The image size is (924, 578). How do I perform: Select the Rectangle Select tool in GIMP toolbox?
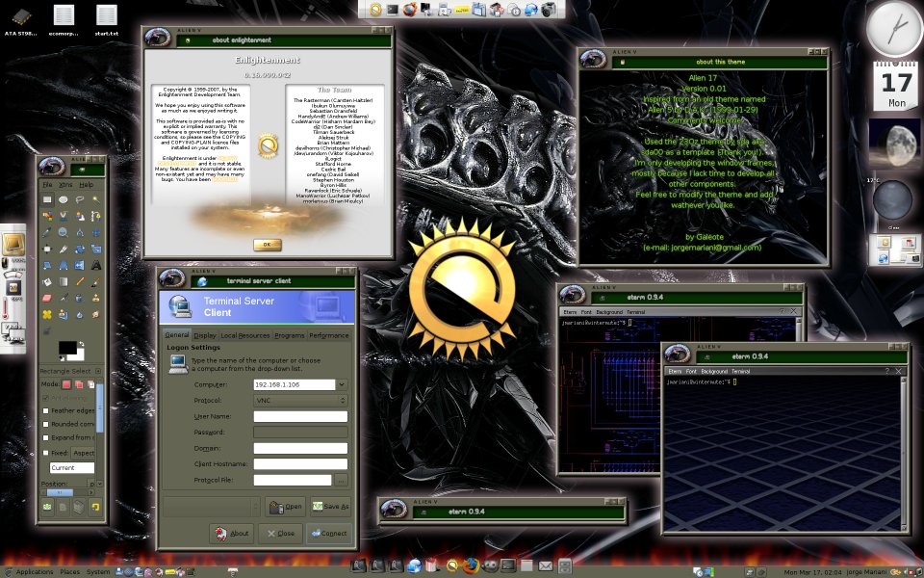pyautogui.click(x=47, y=199)
